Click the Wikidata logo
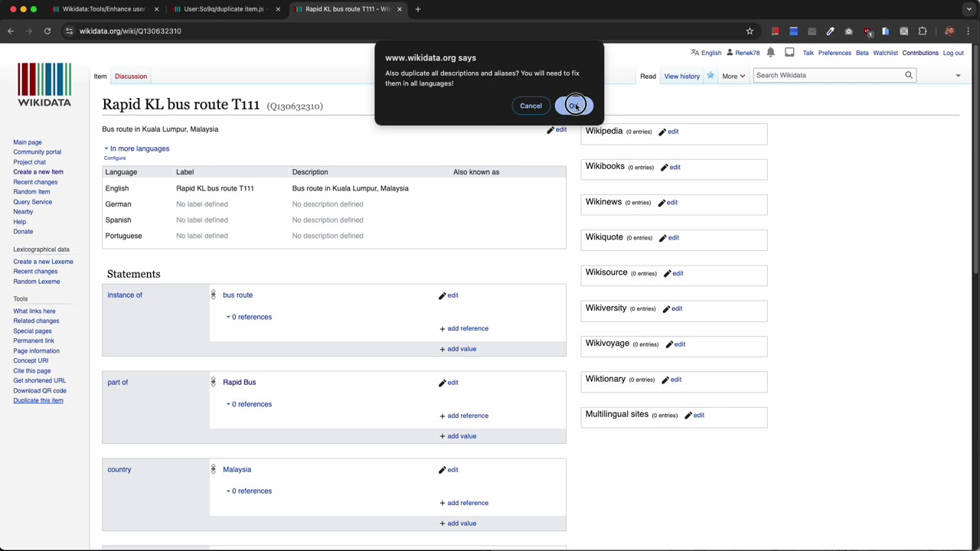 44,84
